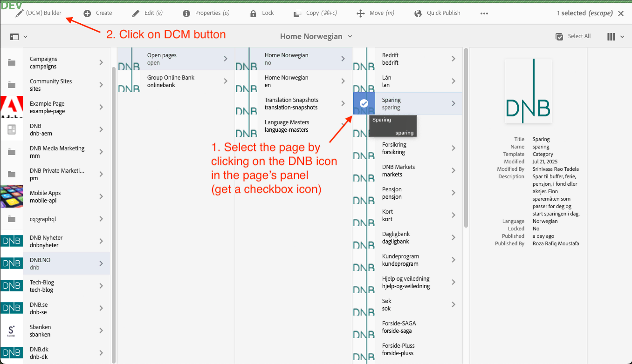Click the pages column vertical scrollbar

tap(466, 140)
